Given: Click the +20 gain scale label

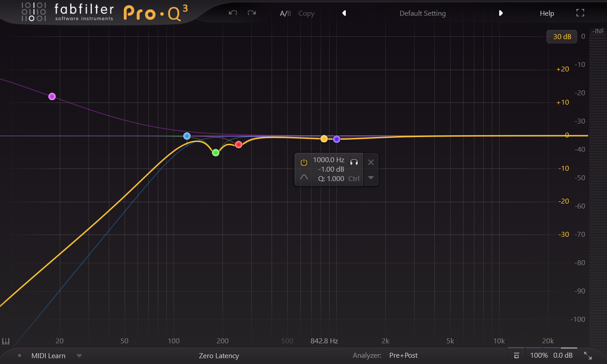Looking at the screenshot, I should click(x=563, y=69).
